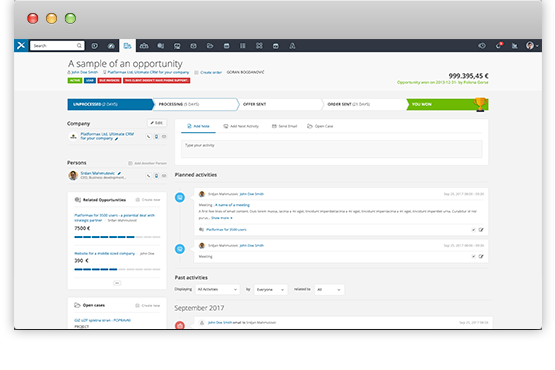Open the 'related to' All dropdown
The height and width of the screenshot is (370, 555).
329,290
